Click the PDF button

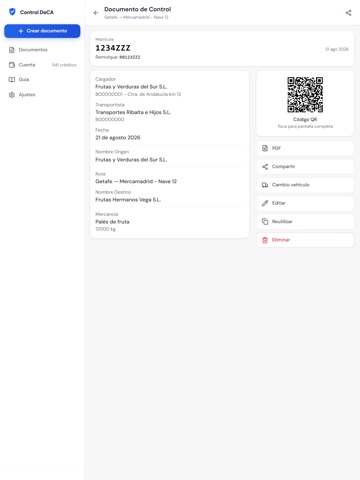click(305, 148)
